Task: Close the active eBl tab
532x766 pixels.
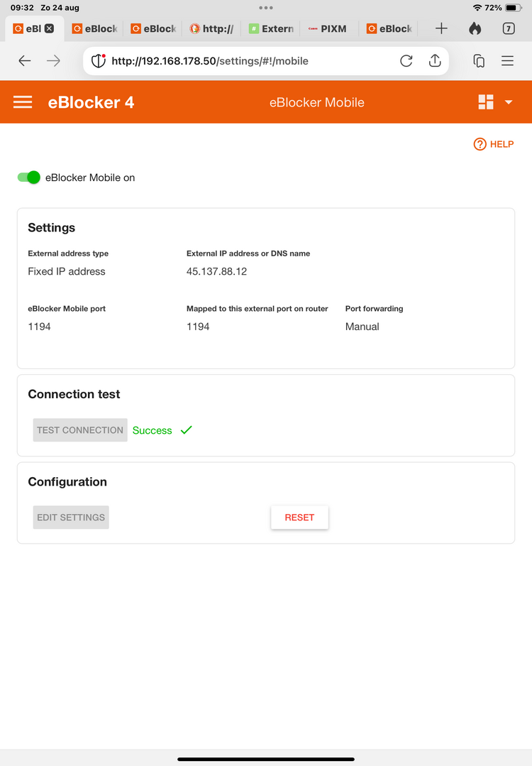Action: tap(49, 28)
